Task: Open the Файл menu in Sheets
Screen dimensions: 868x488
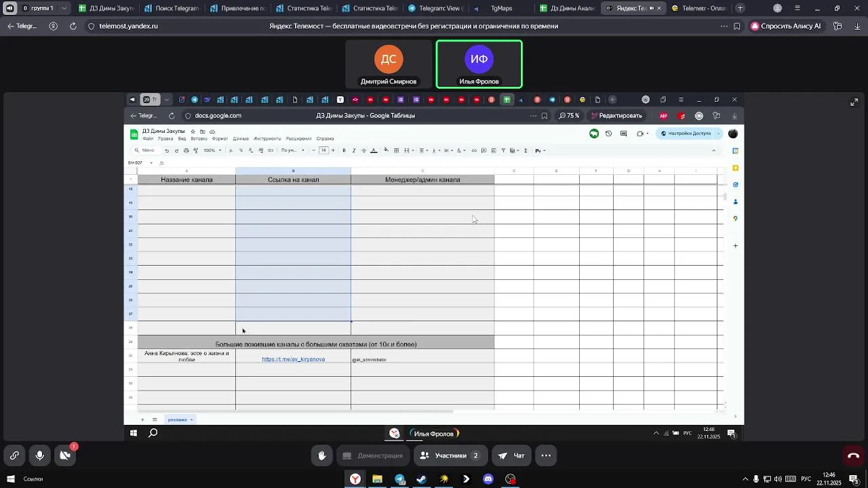Action: (x=148, y=139)
